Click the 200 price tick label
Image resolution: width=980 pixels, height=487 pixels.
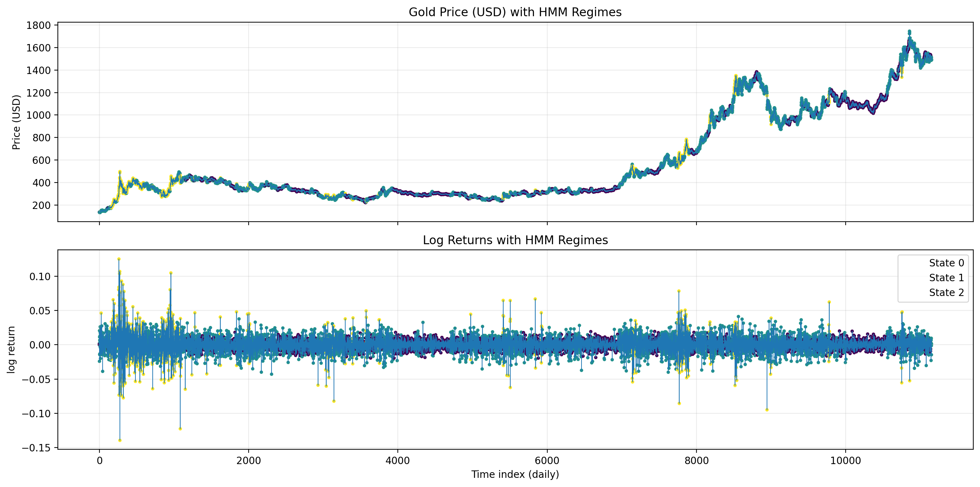(x=42, y=205)
